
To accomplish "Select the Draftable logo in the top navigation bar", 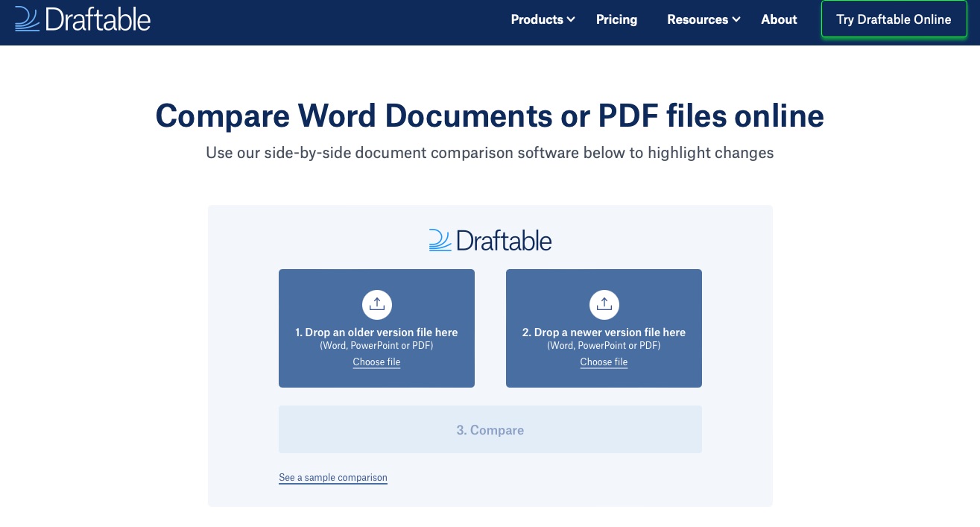I will [x=82, y=19].
